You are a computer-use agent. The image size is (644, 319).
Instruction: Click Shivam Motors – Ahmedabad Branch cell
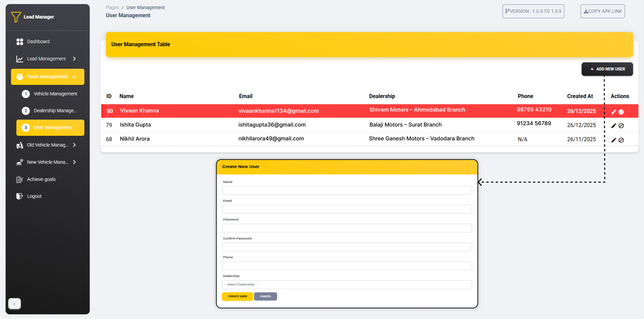click(x=417, y=110)
